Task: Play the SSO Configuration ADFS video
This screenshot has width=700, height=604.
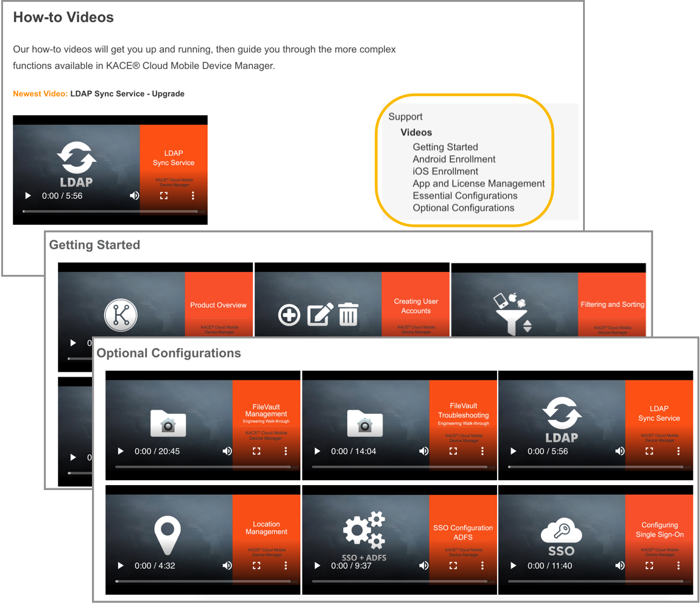Action: coord(317,566)
